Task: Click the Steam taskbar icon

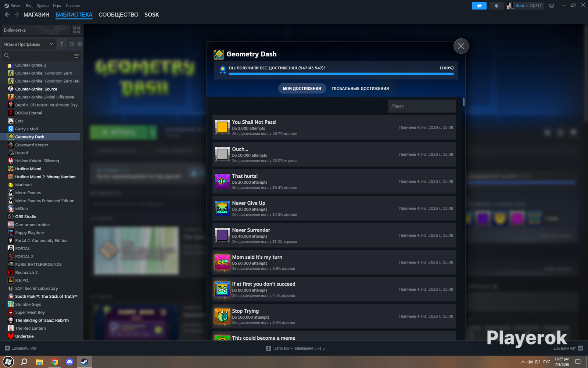Action: 85,362
